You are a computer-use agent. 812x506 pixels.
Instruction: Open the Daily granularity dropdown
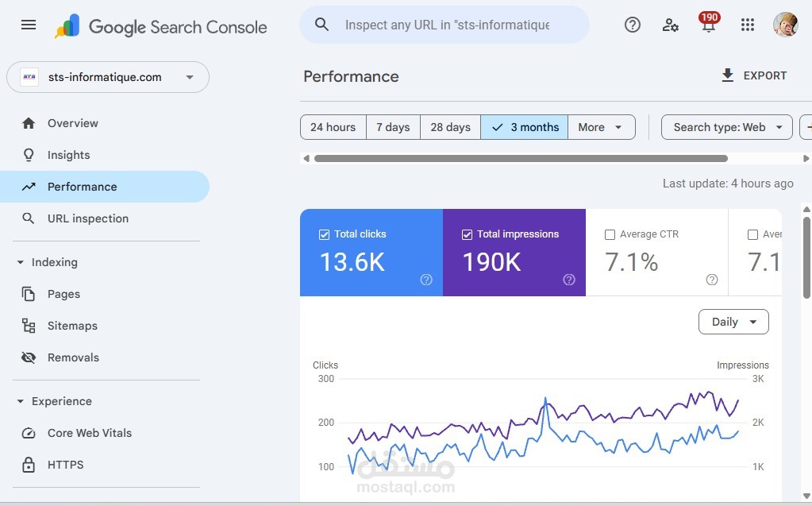(x=732, y=322)
